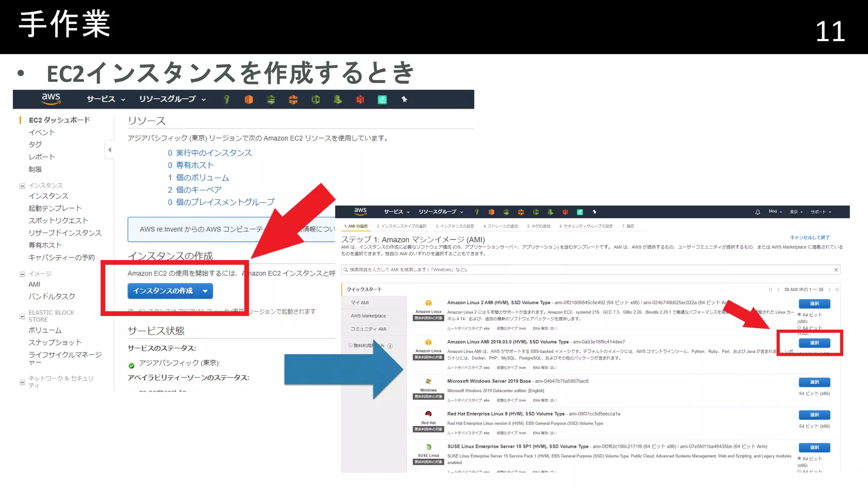Click the SUSE Linux logo icon in the AMI list
Viewport: 868px width, 488px height.
pos(428,447)
